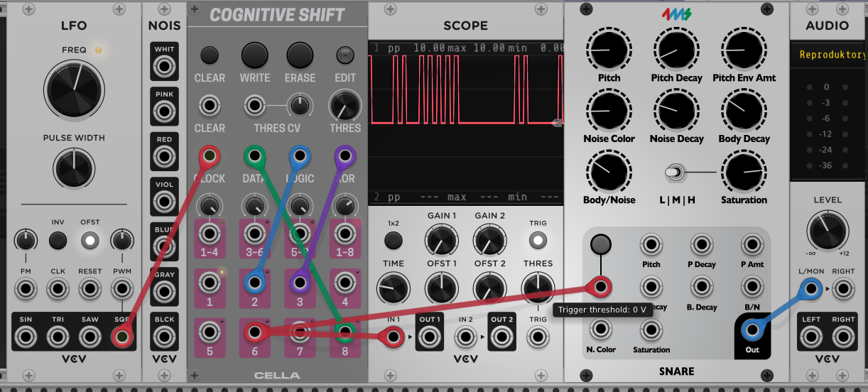Image resolution: width=868 pixels, height=392 pixels.
Task: Flip the Snare L|M|H switch
Action: click(676, 172)
